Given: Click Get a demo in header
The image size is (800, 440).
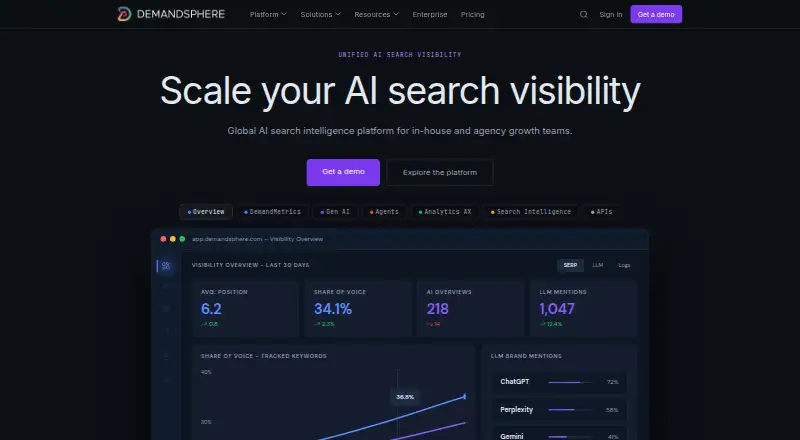Looking at the screenshot, I should point(656,14).
